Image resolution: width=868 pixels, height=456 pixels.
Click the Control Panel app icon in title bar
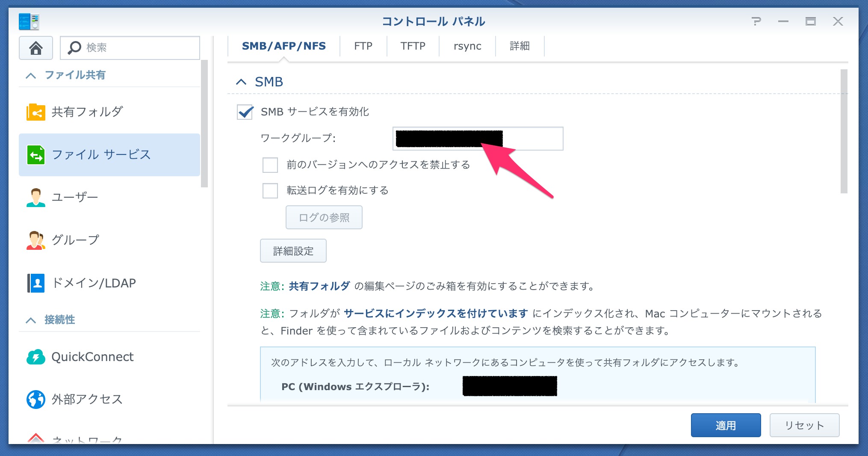(29, 21)
